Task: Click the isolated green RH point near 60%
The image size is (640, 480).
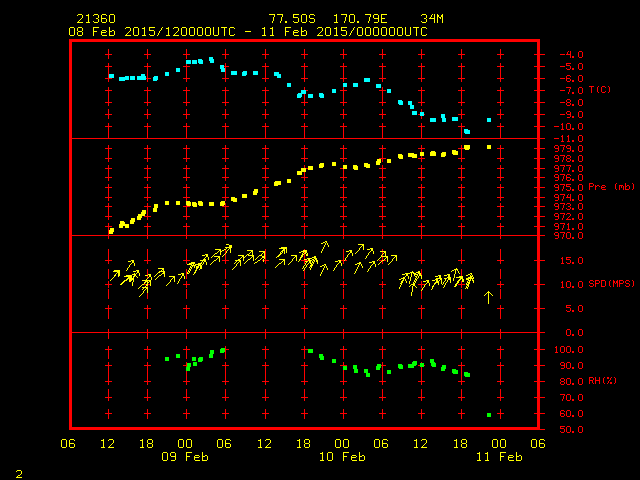Action: tap(489, 415)
